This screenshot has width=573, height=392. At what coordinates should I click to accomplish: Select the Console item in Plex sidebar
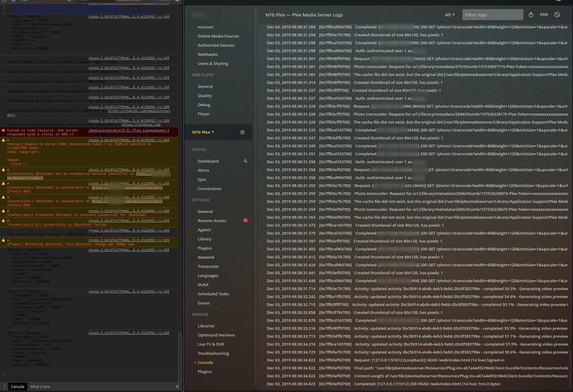205,363
